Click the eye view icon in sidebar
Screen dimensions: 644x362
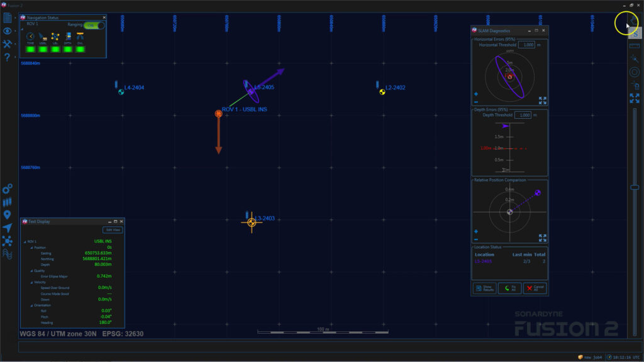(x=8, y=31)
